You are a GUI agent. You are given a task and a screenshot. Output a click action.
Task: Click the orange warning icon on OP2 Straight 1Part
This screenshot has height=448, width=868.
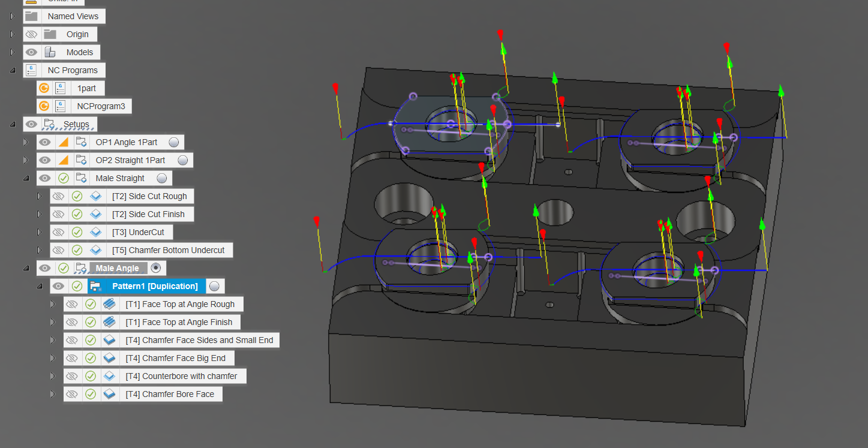63,160
